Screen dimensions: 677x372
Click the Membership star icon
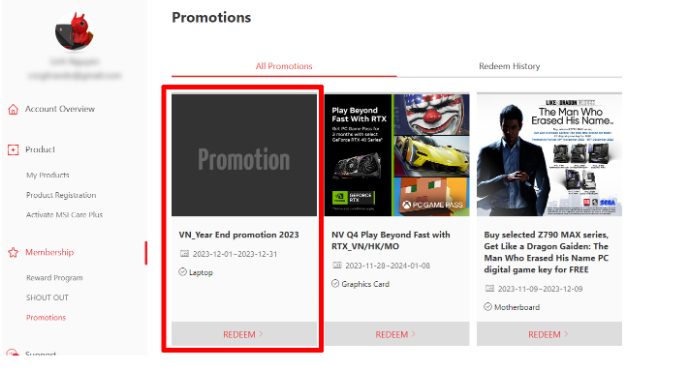pyautogui.click(x=13, y=252)
